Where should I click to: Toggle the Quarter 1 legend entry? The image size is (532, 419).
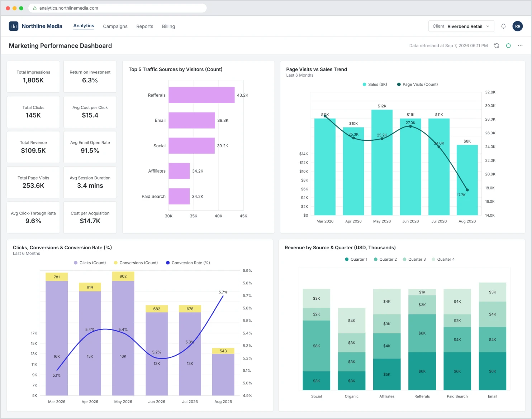click(x=356, y=259)
